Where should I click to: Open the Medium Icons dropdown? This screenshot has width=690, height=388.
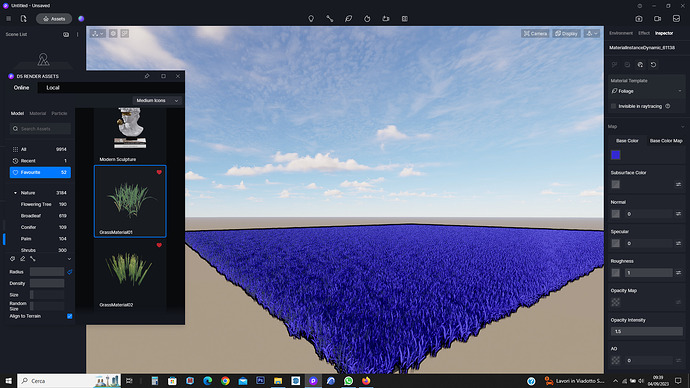pyautogui.click(x=157, y=101)
